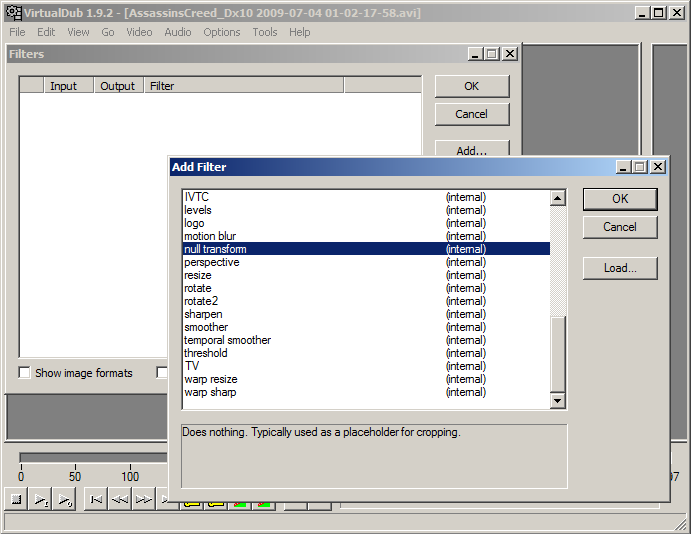Click the Filter column header
Viewport: 691px width, 534px height.
[x=244, y=85]
